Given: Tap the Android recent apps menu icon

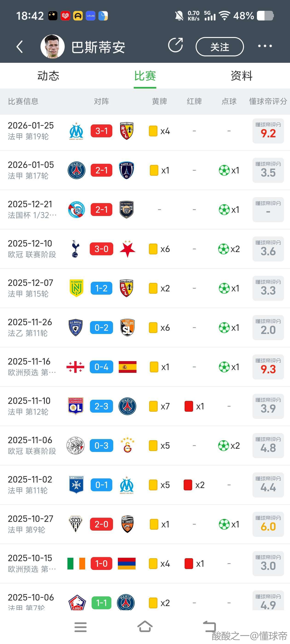Looking at the screenshot, I should tap(80, 627).
